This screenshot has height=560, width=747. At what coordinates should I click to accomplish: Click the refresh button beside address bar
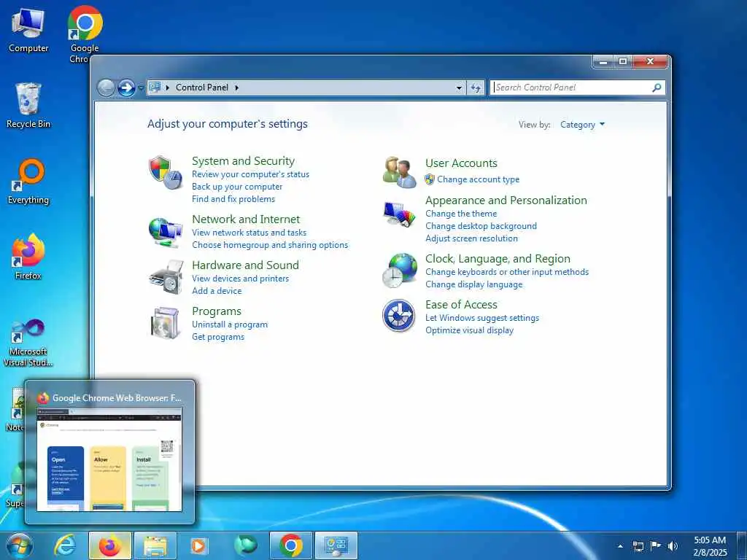pyautogui.click(x=476, y=87)
